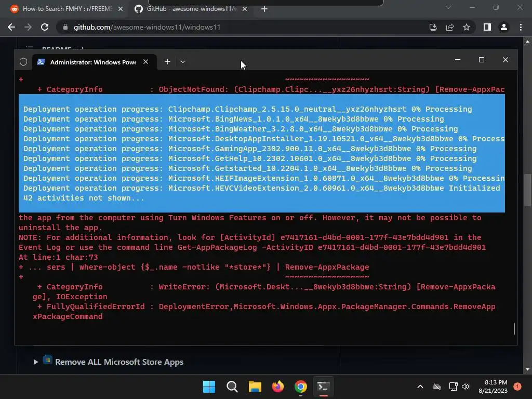Image resolution: width=532 pixels, height=399 pixels.
Task: Close the Windows Terminal window
Action: click(505, 60)
